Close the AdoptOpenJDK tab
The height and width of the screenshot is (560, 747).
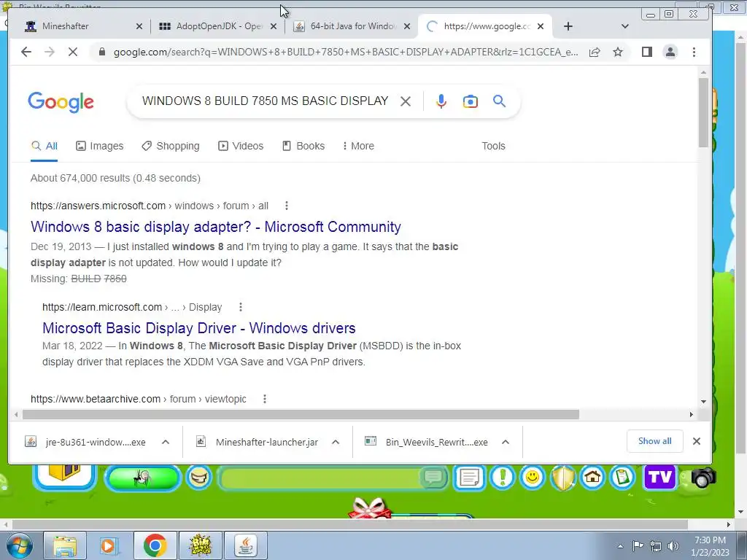[x=274, y=26]
